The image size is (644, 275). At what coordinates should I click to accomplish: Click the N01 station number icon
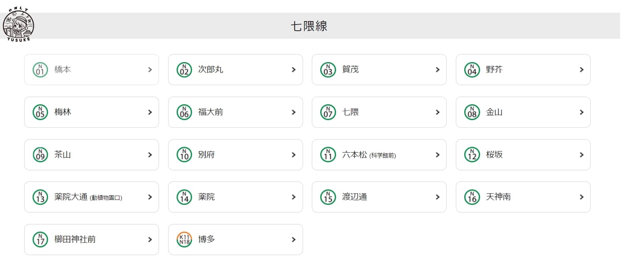[40, 70]
